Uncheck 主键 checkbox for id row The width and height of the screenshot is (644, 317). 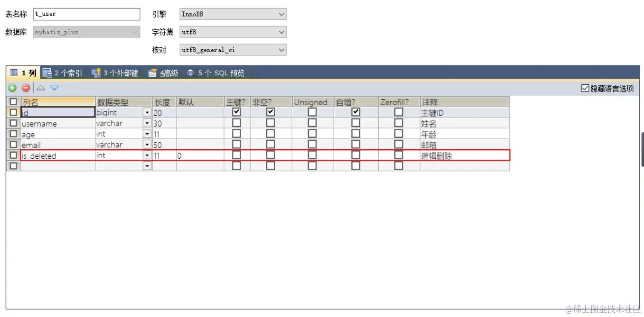coord(236,112)
